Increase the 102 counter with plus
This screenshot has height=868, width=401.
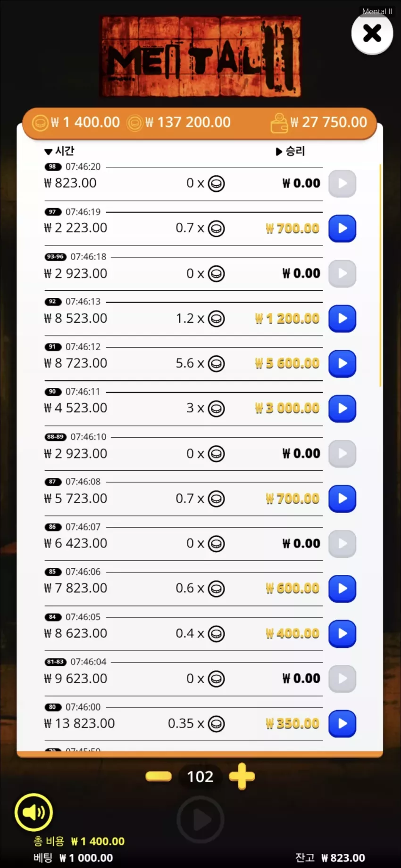coord(242,776)
